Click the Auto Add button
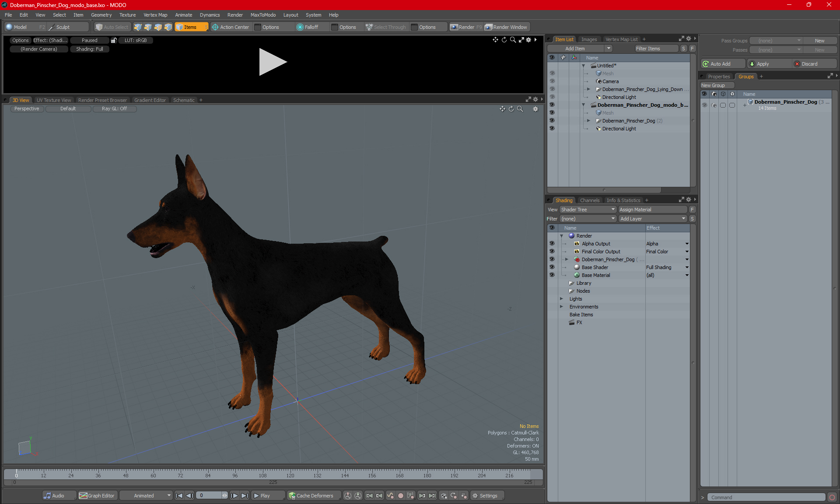This screenshot has width=840, height=504. [722, 64]
